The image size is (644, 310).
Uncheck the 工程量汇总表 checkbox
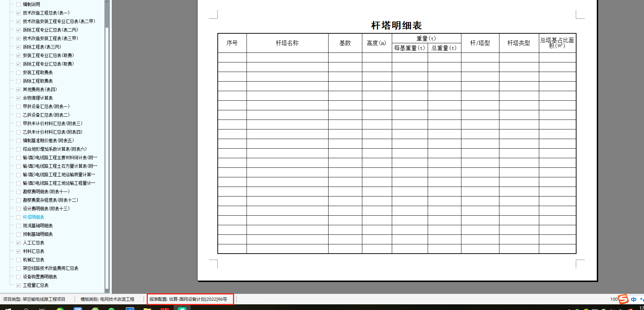pyautogui.click(x=18, y=286)
